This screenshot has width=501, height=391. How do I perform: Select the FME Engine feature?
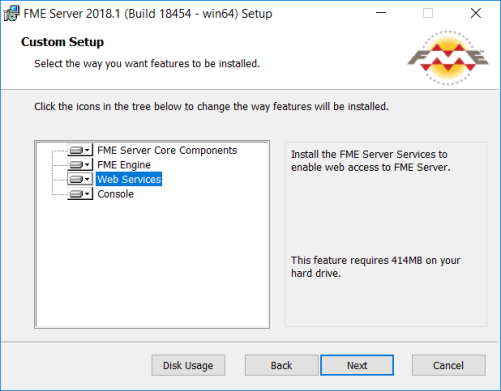click(x=124, y=165)
